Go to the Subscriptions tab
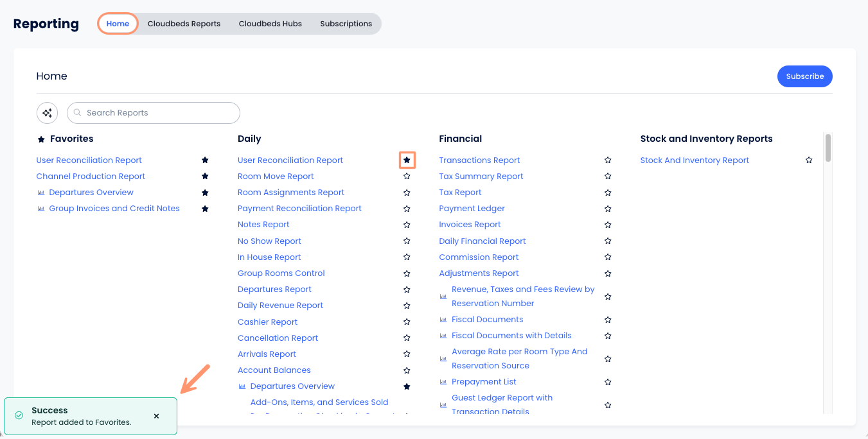This screenshot has height=439, width=868. (346, 24)
